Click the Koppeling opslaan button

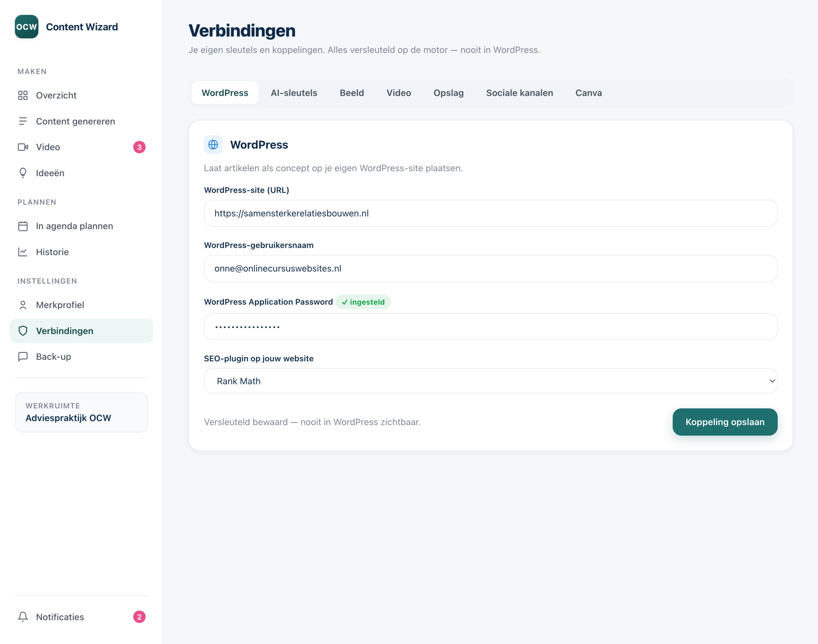(725, 422)
